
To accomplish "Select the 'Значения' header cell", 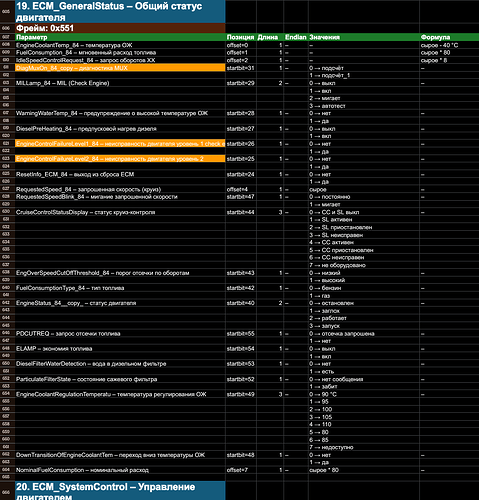I will click(364, 37).
